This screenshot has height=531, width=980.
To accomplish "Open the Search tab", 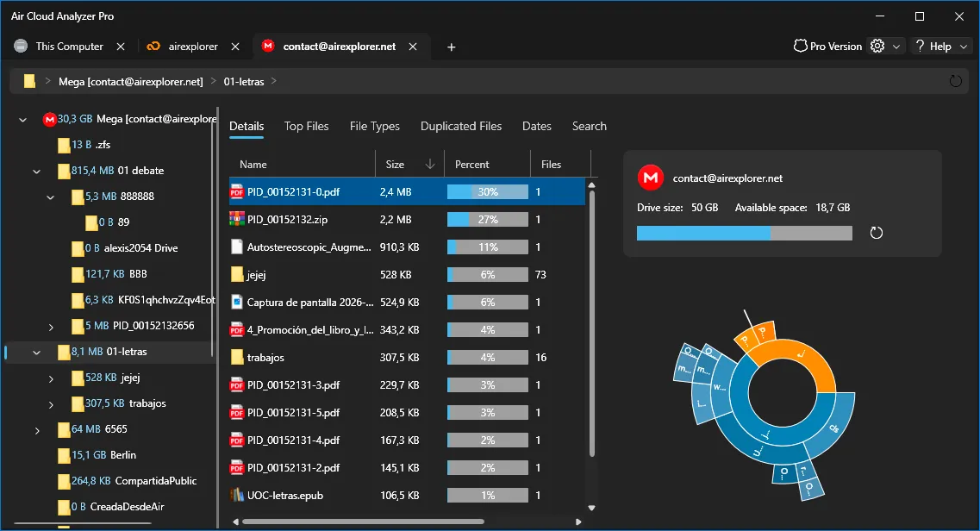I will [x=590, y=126].
